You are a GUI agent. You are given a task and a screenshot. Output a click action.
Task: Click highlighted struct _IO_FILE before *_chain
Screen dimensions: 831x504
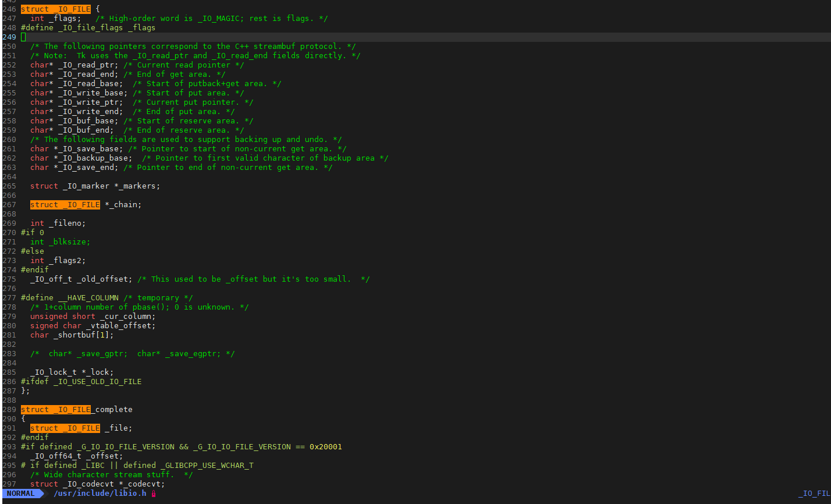coord(65,205)
